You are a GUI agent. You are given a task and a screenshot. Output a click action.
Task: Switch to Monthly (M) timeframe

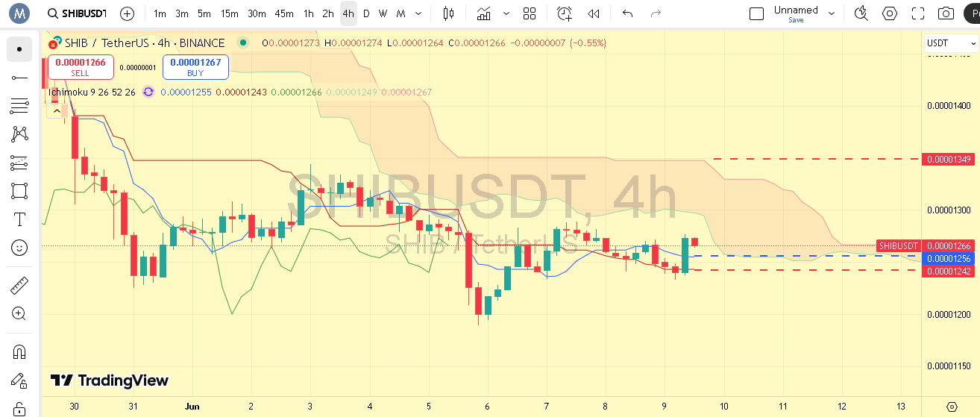pyautogui.click(x=401, y=13)
